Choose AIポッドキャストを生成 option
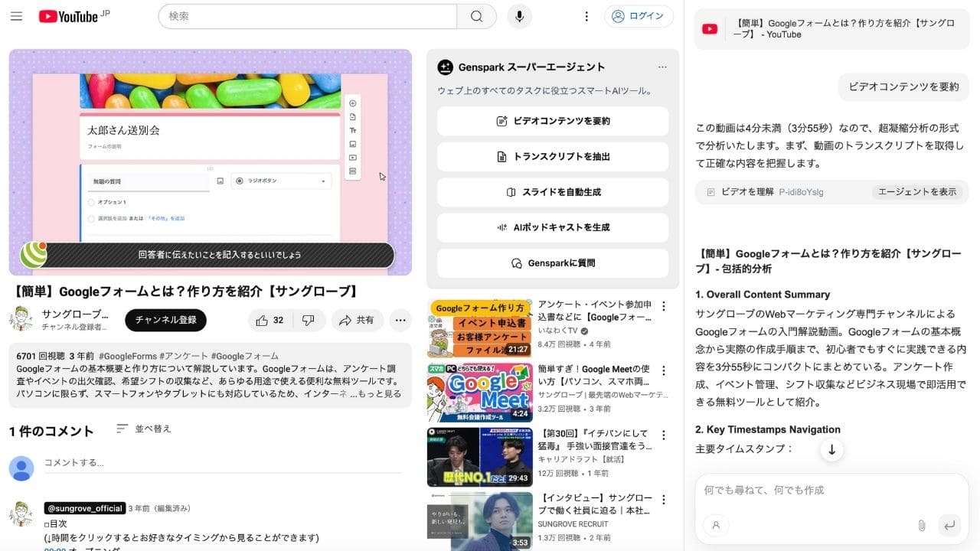Viewport: 980px width, 551px height. [553, 227]
